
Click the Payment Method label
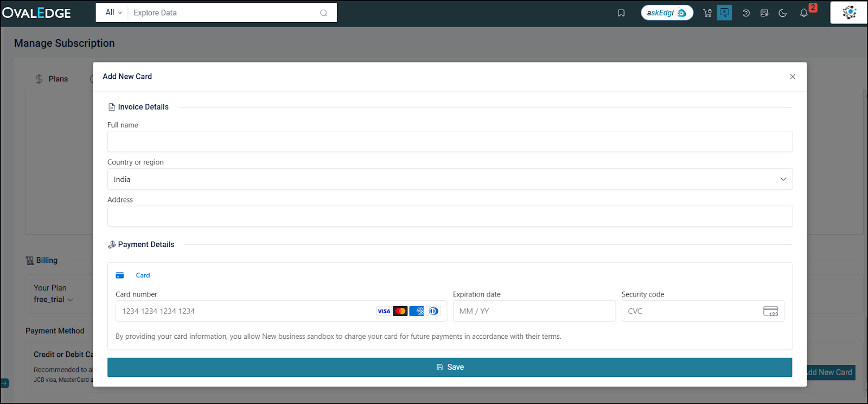tap(55, 331)
